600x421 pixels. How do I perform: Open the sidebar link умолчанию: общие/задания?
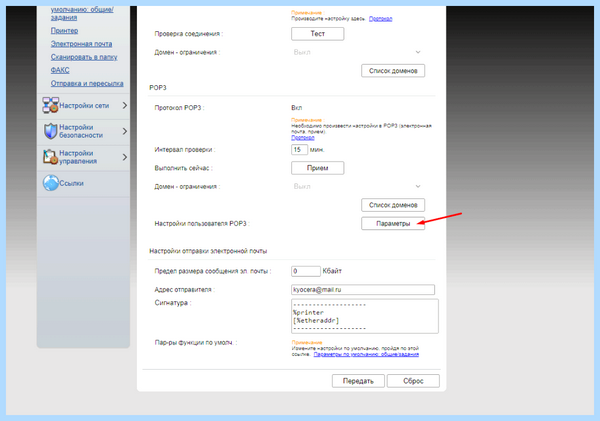(x=82, y=13)
